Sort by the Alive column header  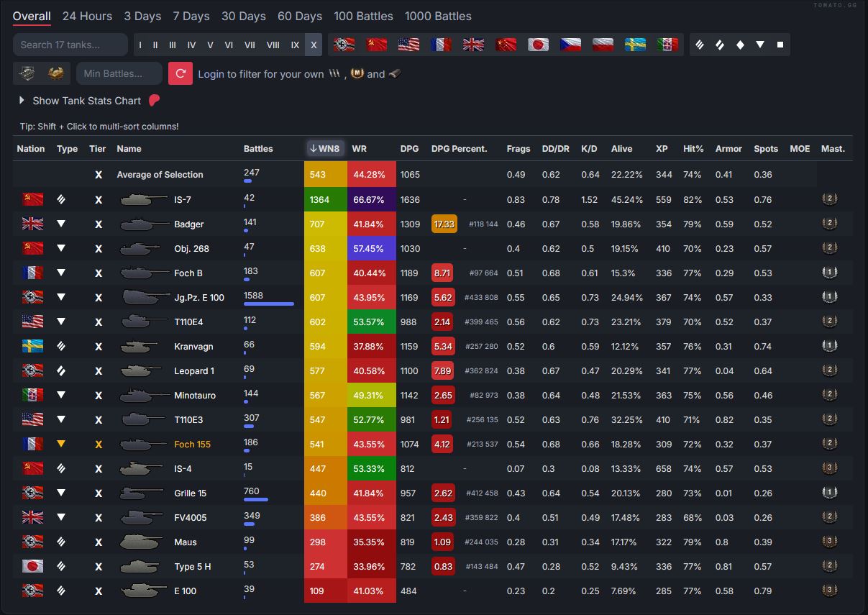(622, 149)
